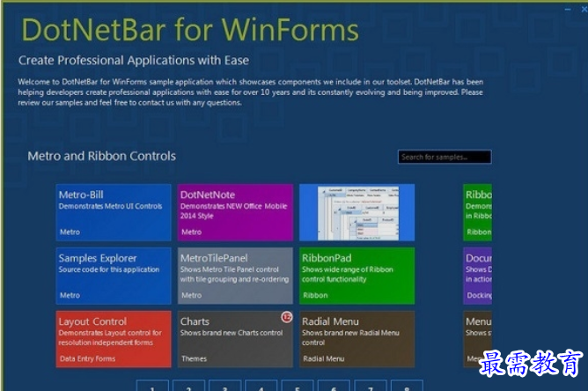
Task: Close the DotNetBar sample window
Action: pos(584,9)
